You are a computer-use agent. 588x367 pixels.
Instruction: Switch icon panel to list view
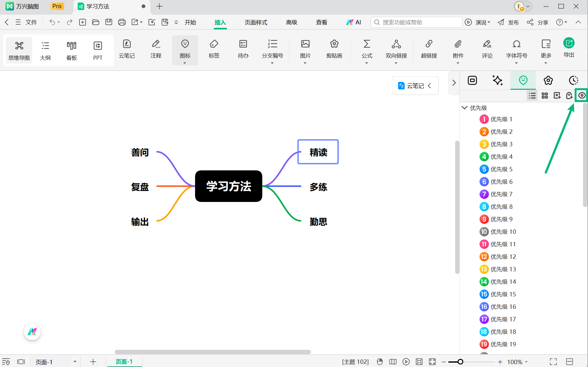[532, 96]
